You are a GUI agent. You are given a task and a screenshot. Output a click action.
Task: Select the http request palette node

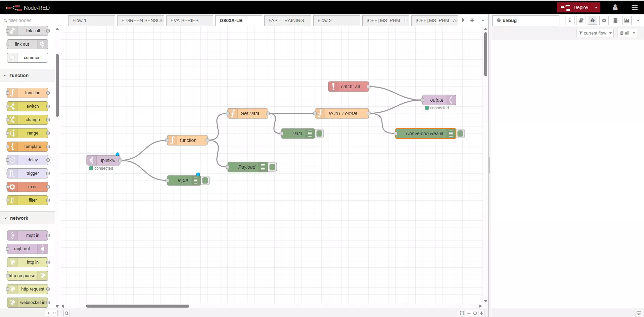[28, 289]
